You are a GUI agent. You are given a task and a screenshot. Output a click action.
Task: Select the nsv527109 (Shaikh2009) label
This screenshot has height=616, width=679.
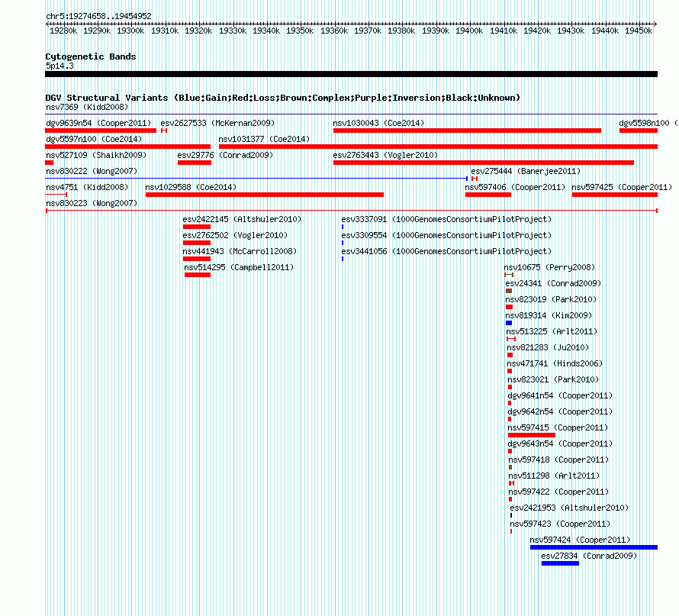(x=96, y=155)
